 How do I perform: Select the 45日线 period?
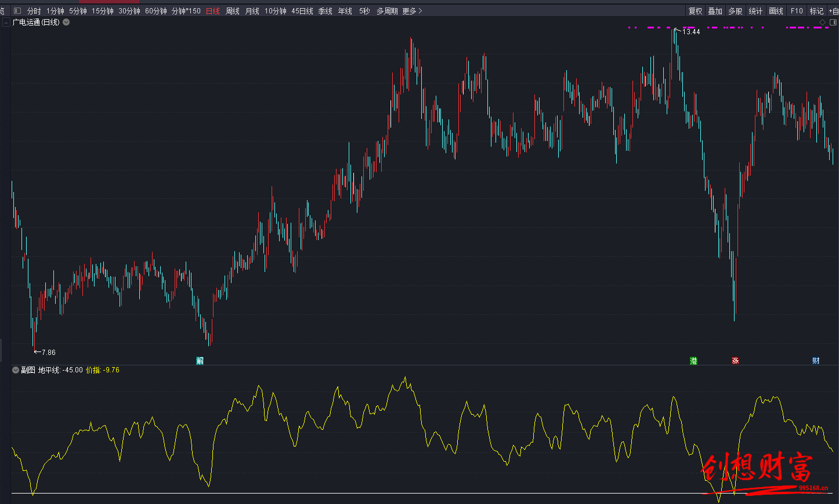point(302,11)
